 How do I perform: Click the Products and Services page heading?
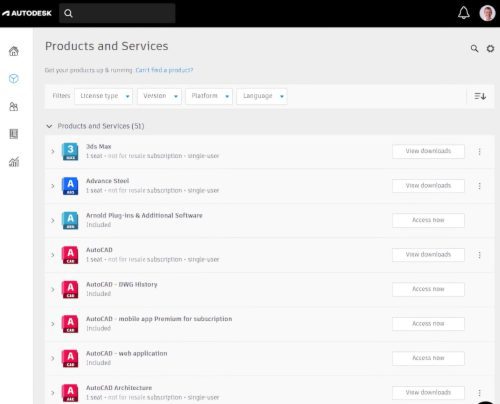pos(107,46)
